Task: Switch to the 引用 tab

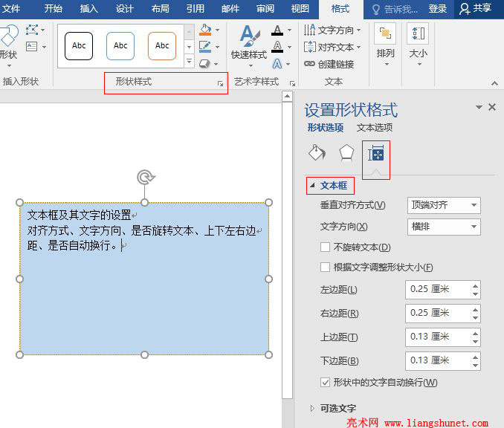Action: pos(195,9)
